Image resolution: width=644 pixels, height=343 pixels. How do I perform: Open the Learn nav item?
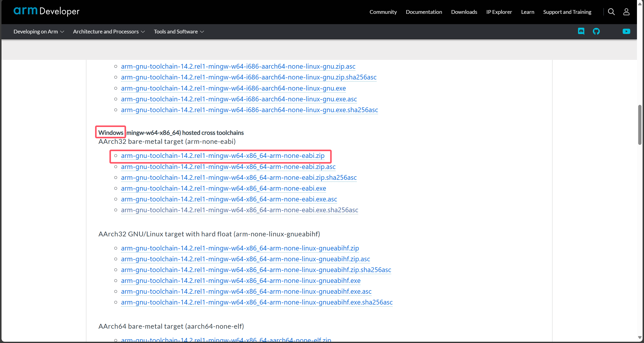[528, 12]
